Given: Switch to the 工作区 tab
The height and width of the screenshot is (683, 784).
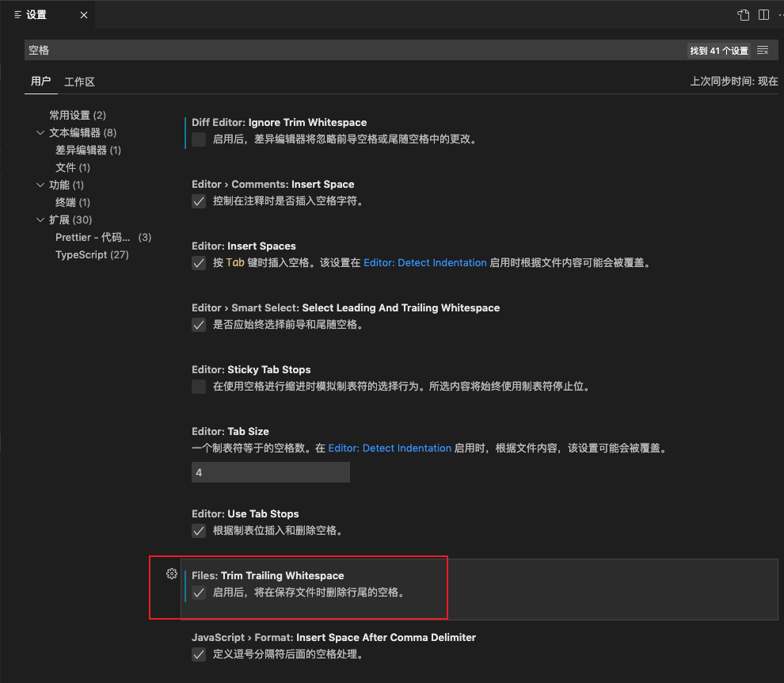Looking at the screenshot, I should [79, 82].
